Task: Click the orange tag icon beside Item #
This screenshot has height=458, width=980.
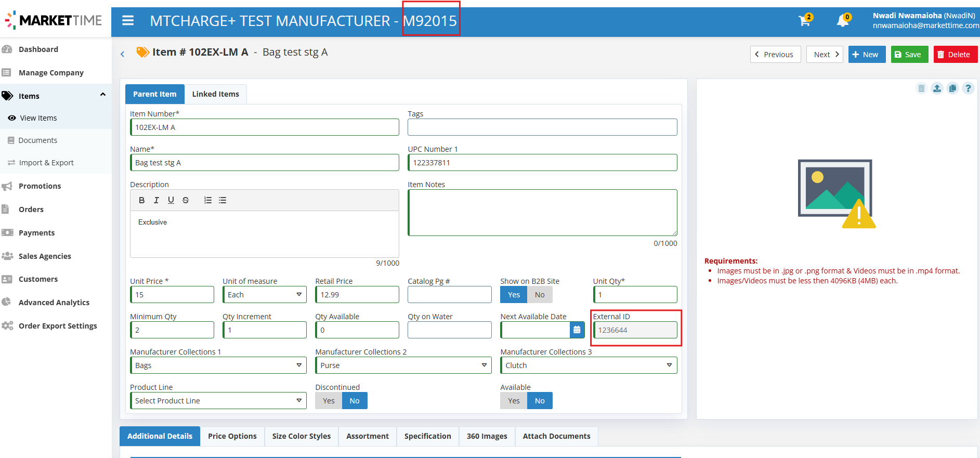Action: (x=142, y=52)
